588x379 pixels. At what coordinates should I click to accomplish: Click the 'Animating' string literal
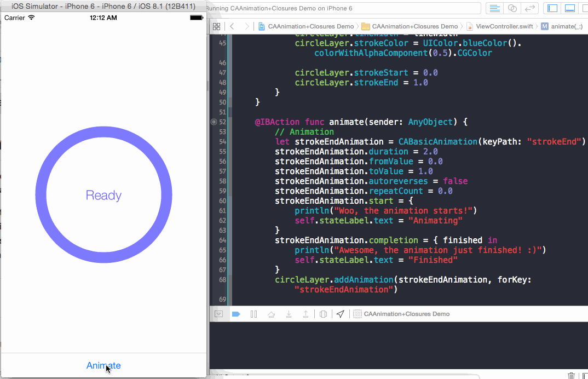pos(435,221)
